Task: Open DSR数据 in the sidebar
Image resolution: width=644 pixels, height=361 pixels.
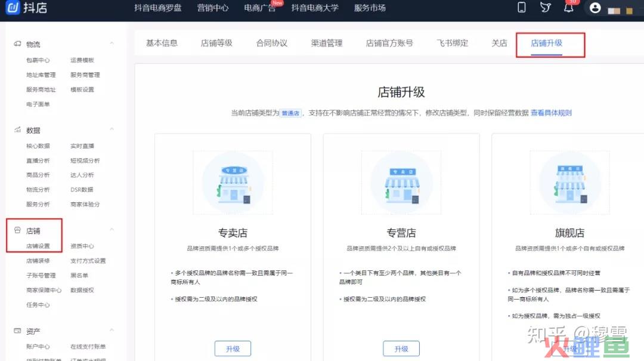Action: [82, 190]
